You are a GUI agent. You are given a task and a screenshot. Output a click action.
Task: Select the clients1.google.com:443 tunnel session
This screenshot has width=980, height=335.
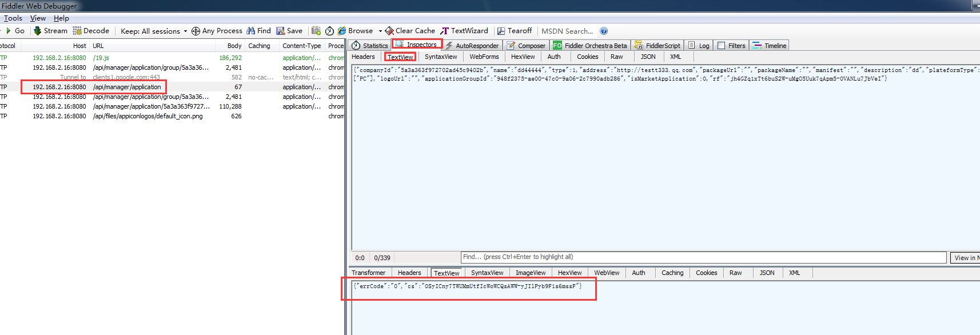tap(172, 77)
